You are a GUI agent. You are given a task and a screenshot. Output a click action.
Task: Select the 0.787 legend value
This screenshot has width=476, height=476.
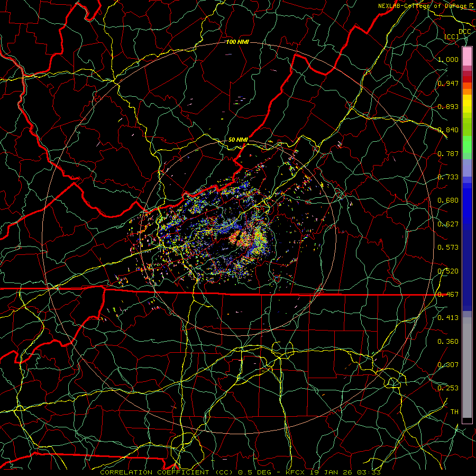448,153
